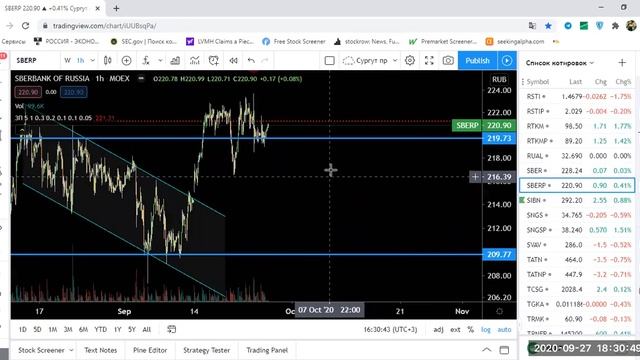Toggle percent scale
This screenshot has height=360, width=640.
point(471,329)
